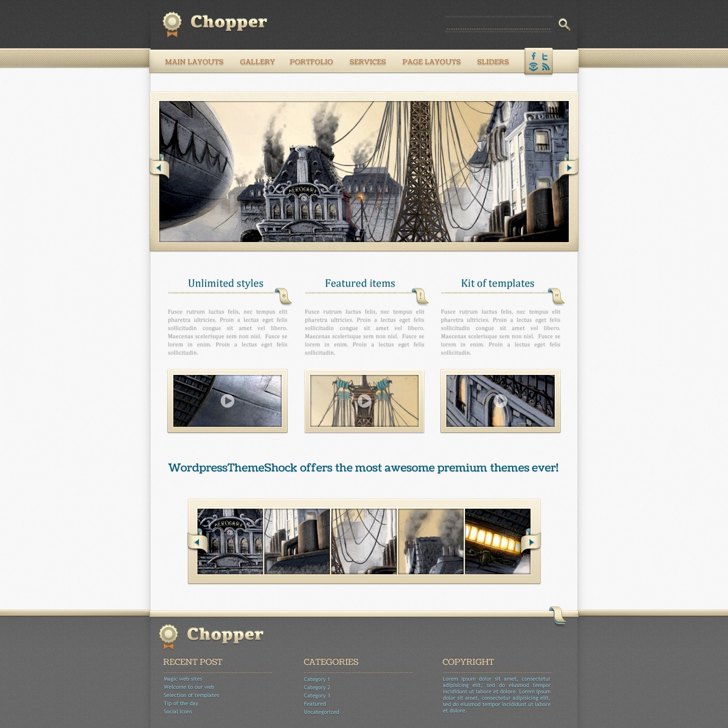Open the Unlimited styles heading
Screen dimensions: 728x728
tap(226, 283)
